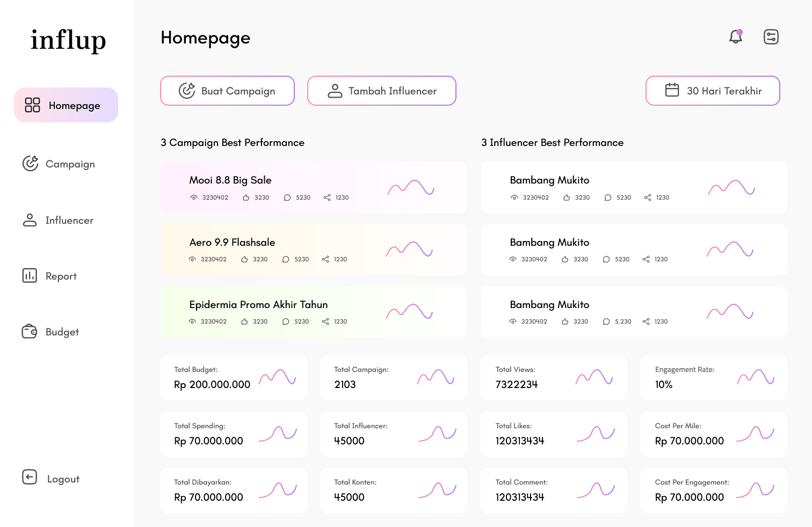Open the Total Spending stat card

pyautogui.click(x=234, y=434)
